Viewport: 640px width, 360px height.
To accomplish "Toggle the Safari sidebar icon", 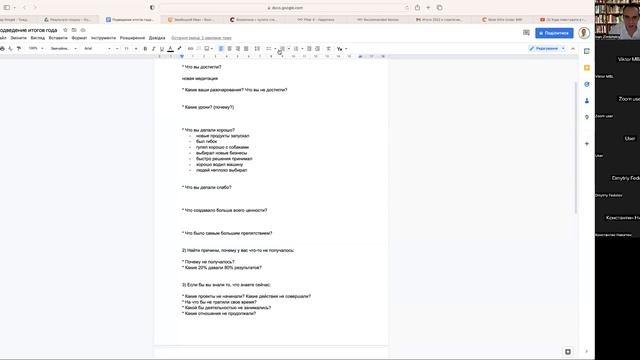I will (x=7, y=8).
